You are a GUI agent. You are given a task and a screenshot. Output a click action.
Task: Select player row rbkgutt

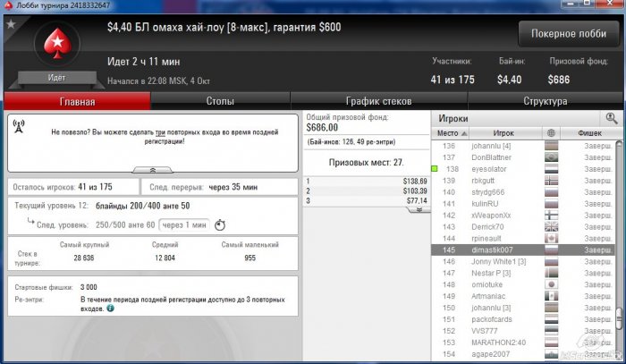coord(523,181)
